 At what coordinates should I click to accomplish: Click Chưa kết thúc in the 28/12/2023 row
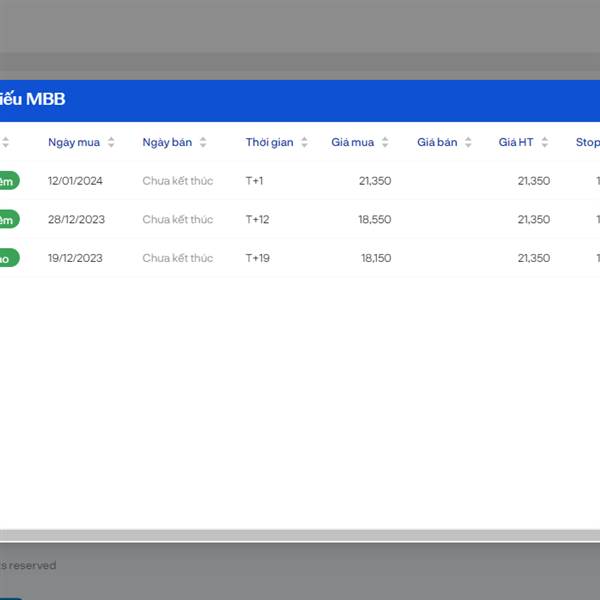tap(177, 219)
